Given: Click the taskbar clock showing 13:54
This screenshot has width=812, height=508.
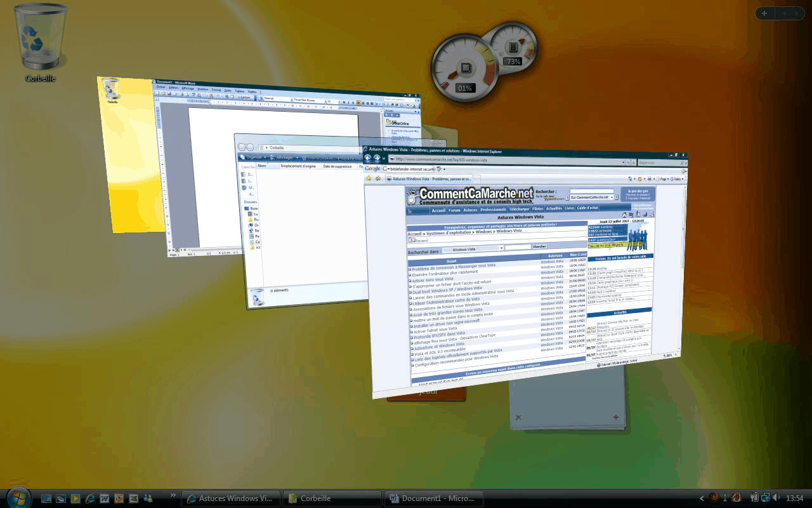Looking at the screenshot, I should pyautogui.click(x=795, y=498).
